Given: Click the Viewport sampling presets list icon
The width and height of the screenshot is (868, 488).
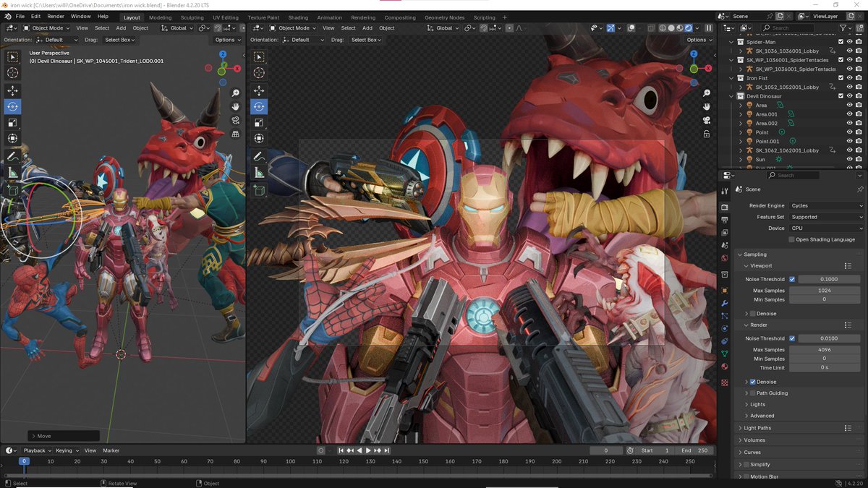Looking at the screenshot, I should click(x=848, y=266).
